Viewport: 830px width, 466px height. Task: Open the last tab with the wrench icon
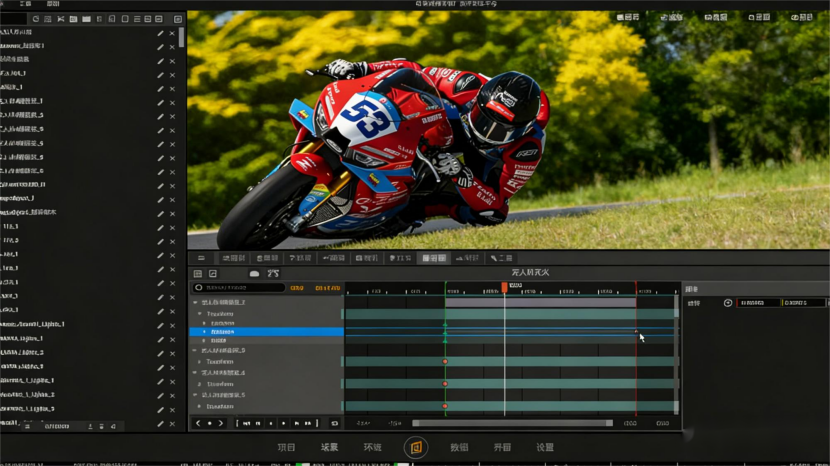pyautogui.click(x=501, y=258)
